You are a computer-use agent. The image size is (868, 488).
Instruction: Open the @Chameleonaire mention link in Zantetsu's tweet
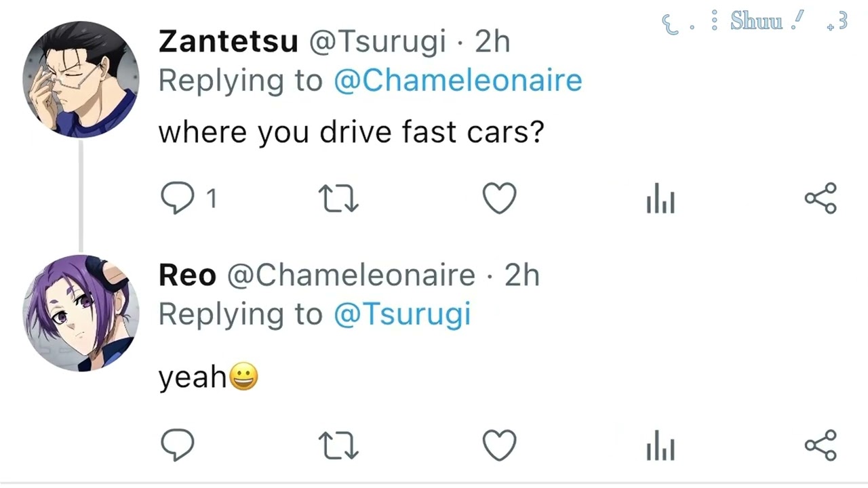coord(458,81)
